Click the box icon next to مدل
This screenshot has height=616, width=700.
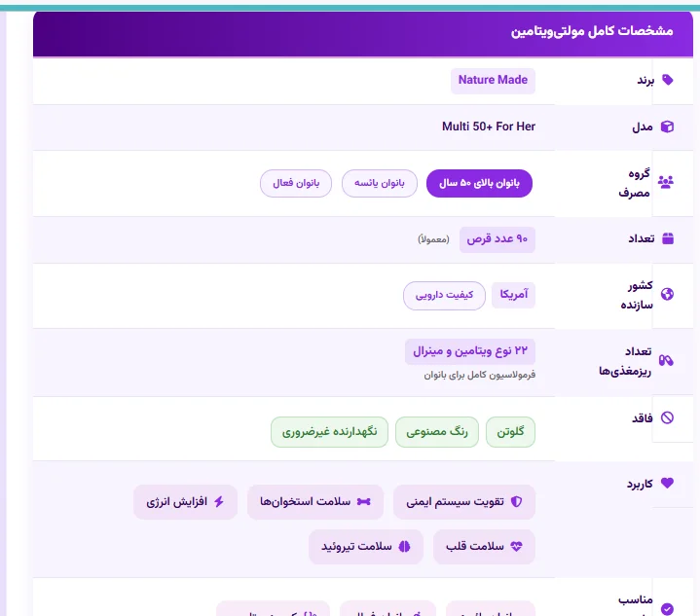coord(668,127)
